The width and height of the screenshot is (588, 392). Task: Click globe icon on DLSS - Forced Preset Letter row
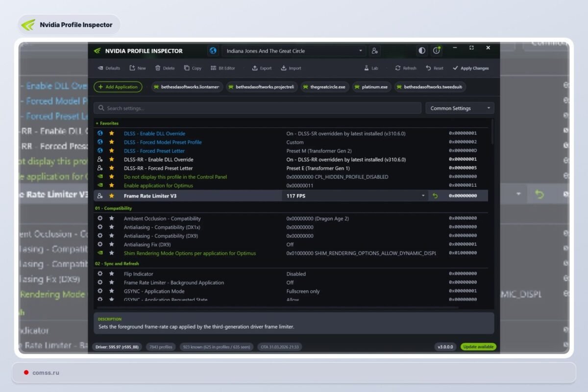coord(100,151)
